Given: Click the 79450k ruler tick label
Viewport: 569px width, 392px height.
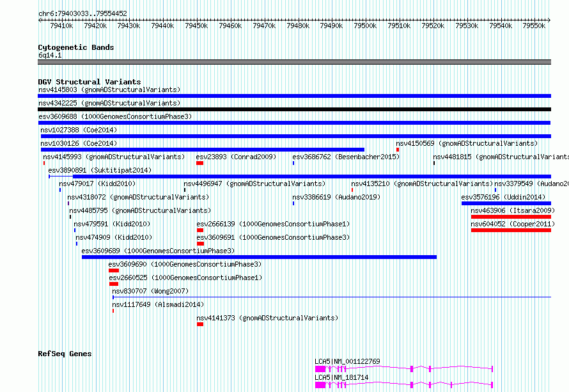Looking at the screenshot, I should [x=196, y=26].
